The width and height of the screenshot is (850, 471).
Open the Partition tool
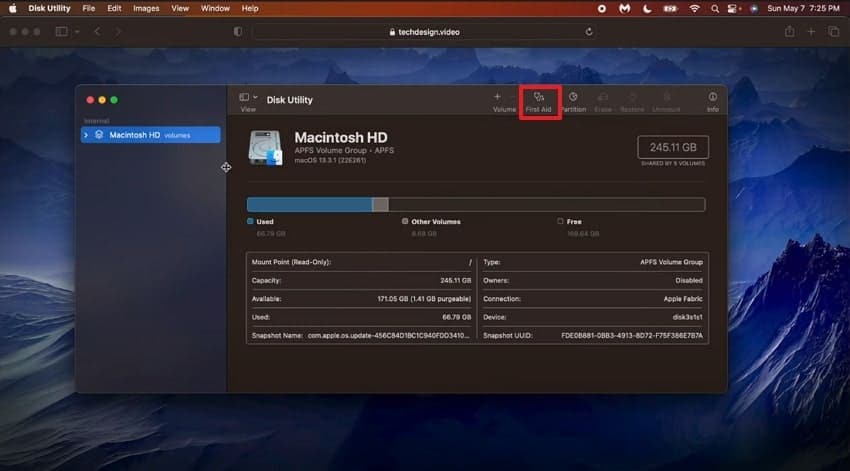click(x=573, y=101)
